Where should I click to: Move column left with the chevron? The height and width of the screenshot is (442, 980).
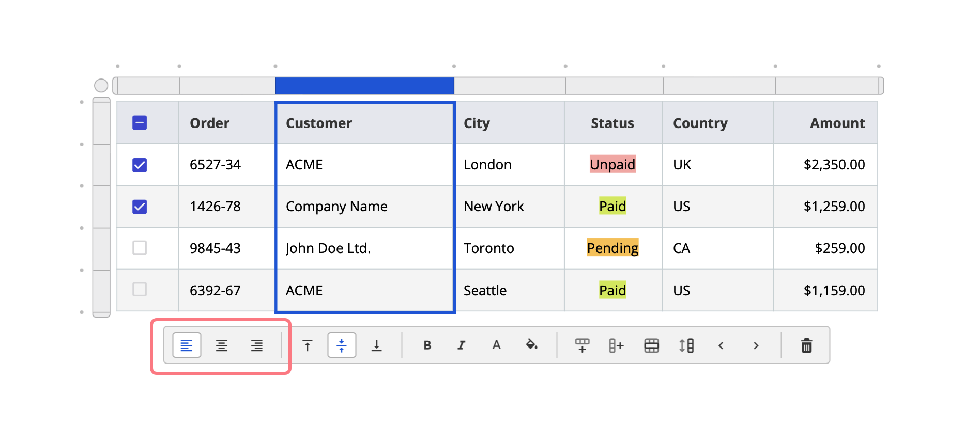(721, 345)
